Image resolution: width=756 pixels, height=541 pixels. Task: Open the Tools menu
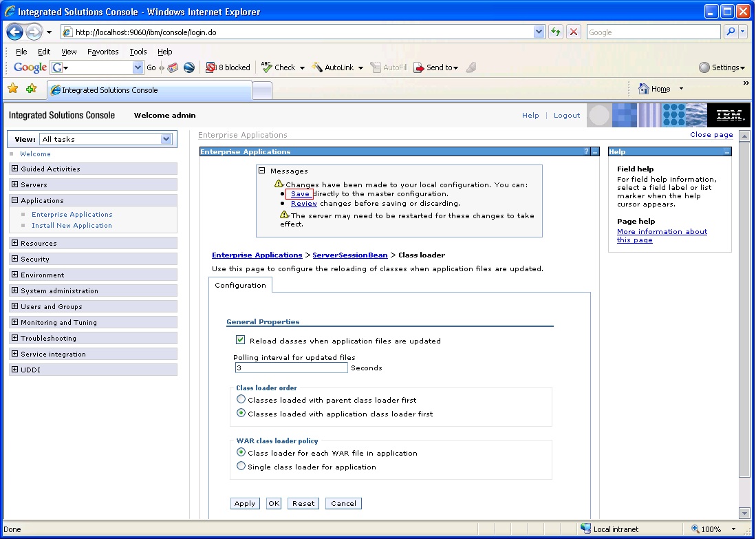click(138, 52)
